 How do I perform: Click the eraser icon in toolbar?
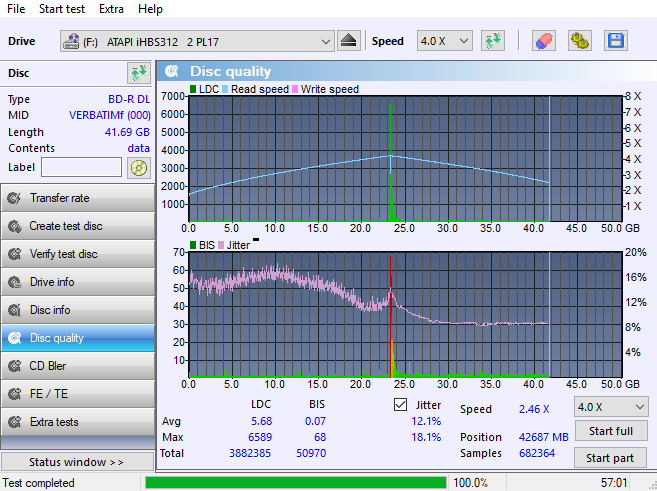[544, 41]
